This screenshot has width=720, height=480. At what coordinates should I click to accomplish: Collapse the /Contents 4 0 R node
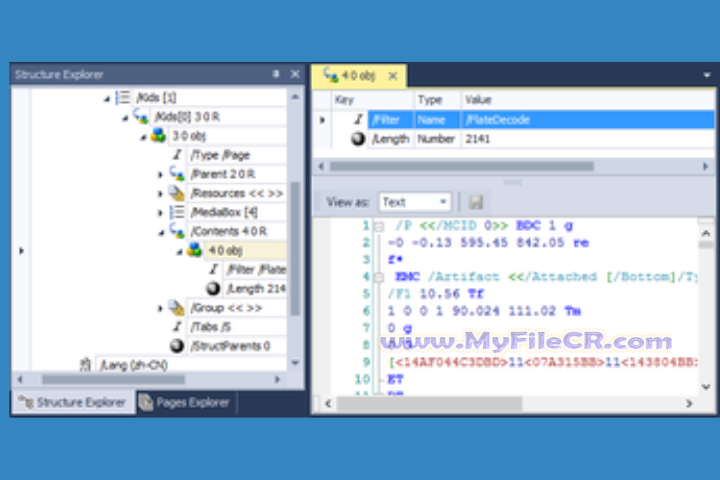click(161, 233)
